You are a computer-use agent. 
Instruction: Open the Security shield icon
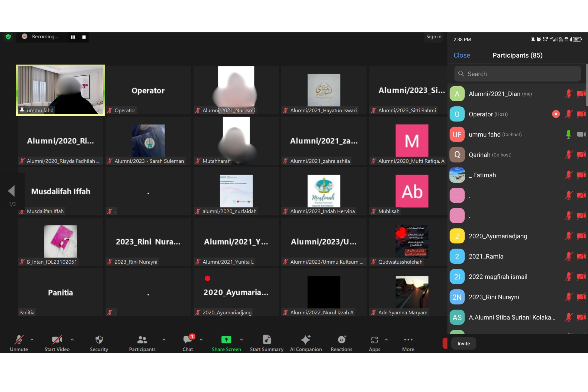99,340
